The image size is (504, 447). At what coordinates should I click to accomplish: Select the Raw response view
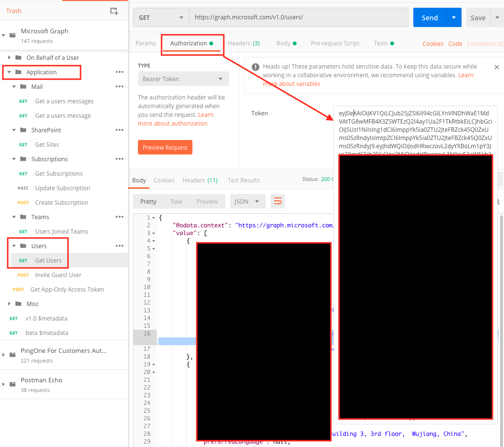coord(177,201)
